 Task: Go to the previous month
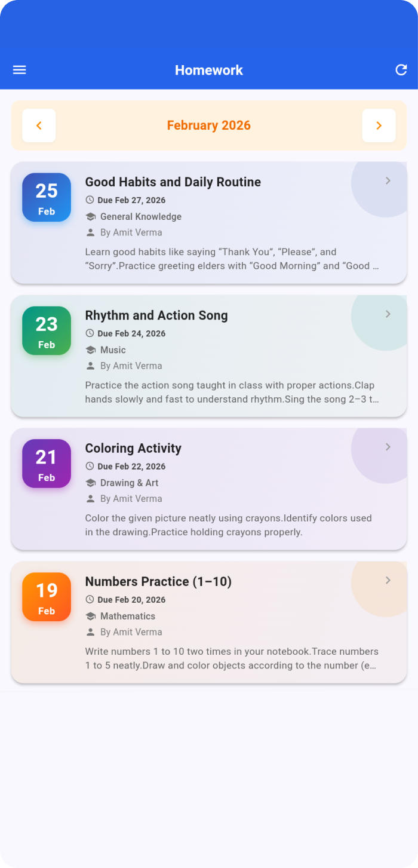38,125
